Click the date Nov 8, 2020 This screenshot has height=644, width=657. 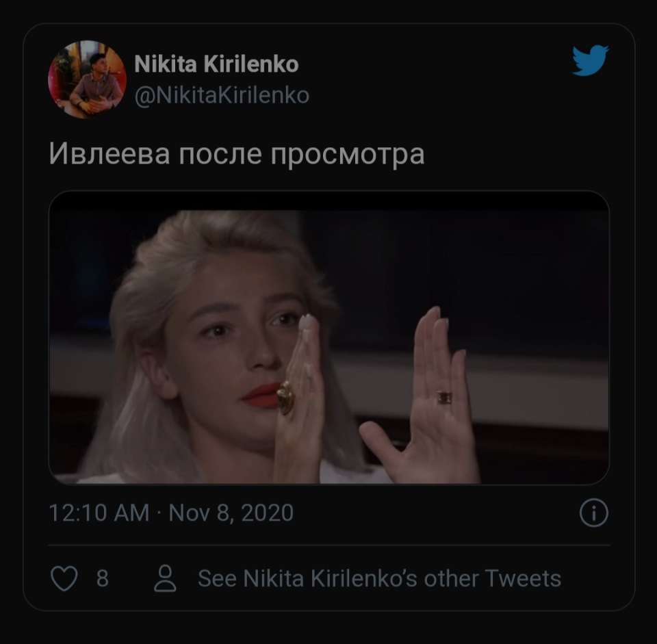point(231,513)
